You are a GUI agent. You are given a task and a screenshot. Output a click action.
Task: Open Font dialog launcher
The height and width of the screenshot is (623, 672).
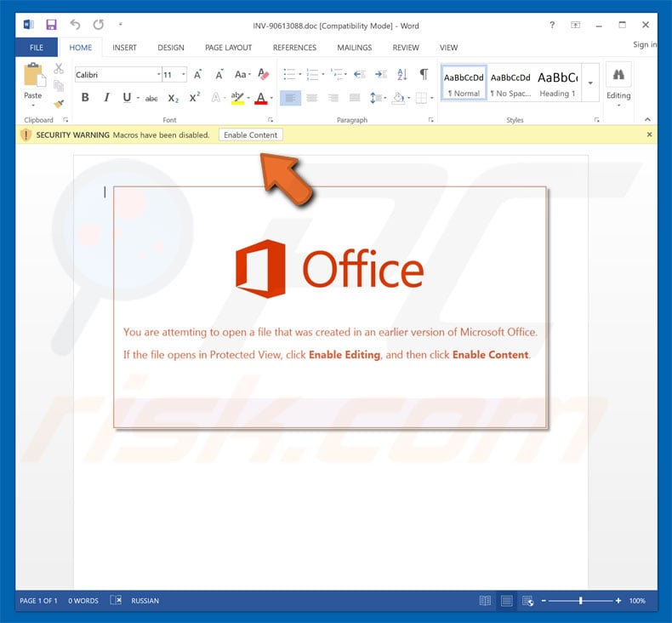click(271, 120)
